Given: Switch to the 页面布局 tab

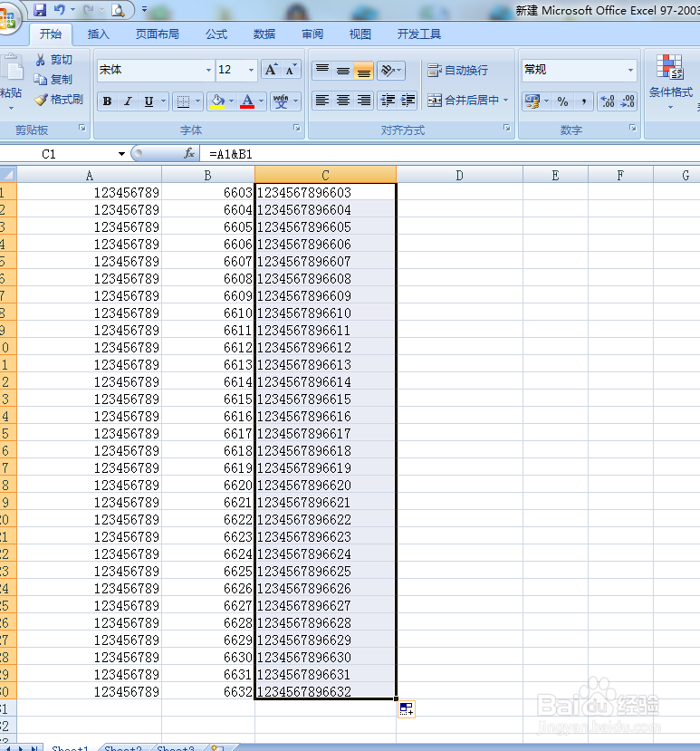Looking at the screenshot, I should point(157,34).
